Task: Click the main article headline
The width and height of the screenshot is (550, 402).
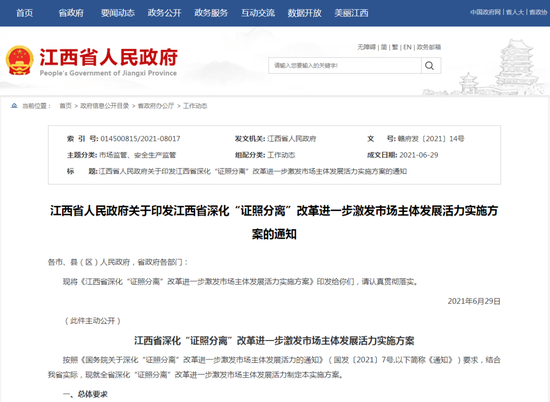Action: (274, 222)
